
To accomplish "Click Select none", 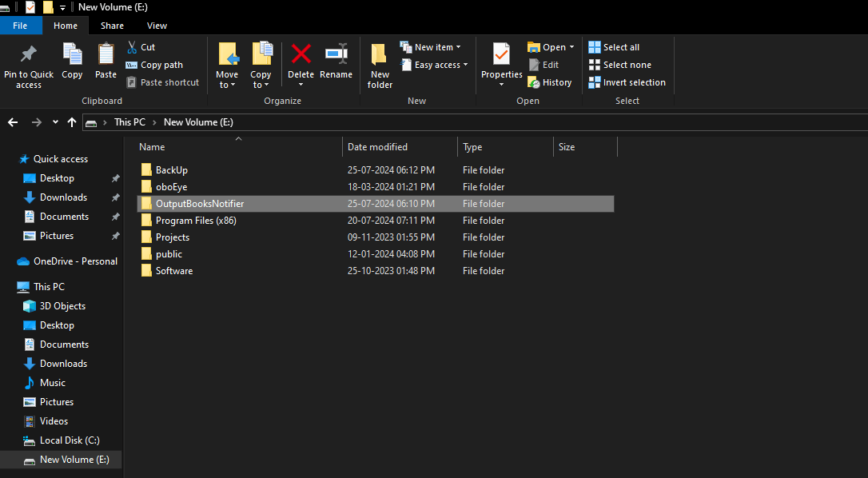I will 620,65.
